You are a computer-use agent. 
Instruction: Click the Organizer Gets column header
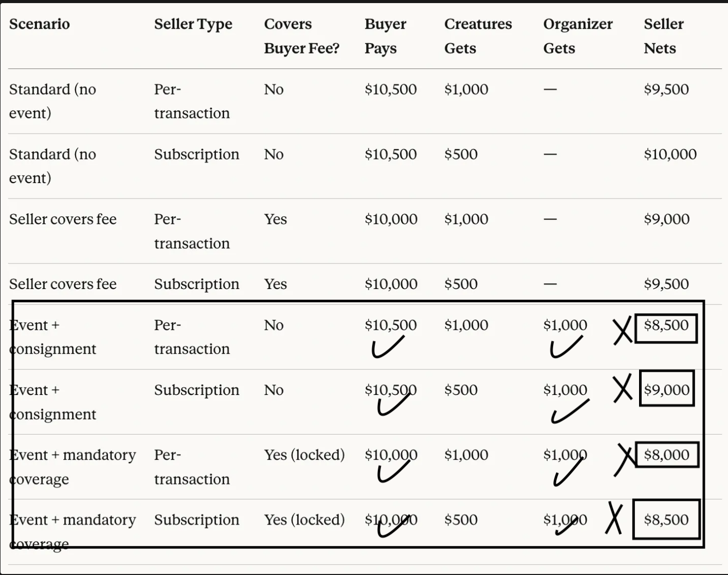coord(578,36)
